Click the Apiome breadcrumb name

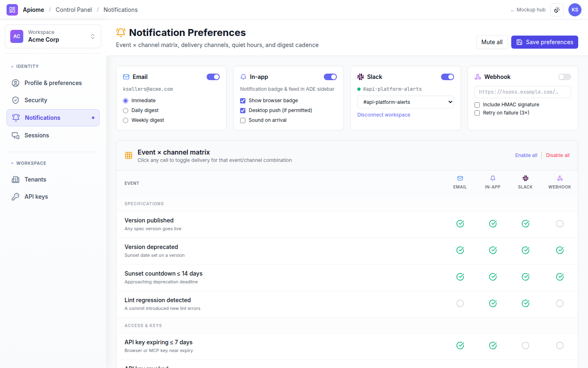[33, 10]
